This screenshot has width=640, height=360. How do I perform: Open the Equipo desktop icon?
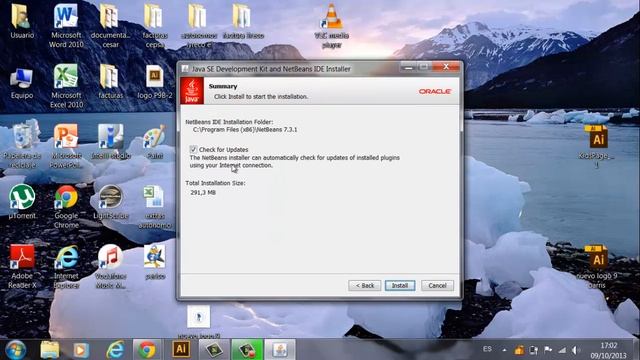pos(22,84)
